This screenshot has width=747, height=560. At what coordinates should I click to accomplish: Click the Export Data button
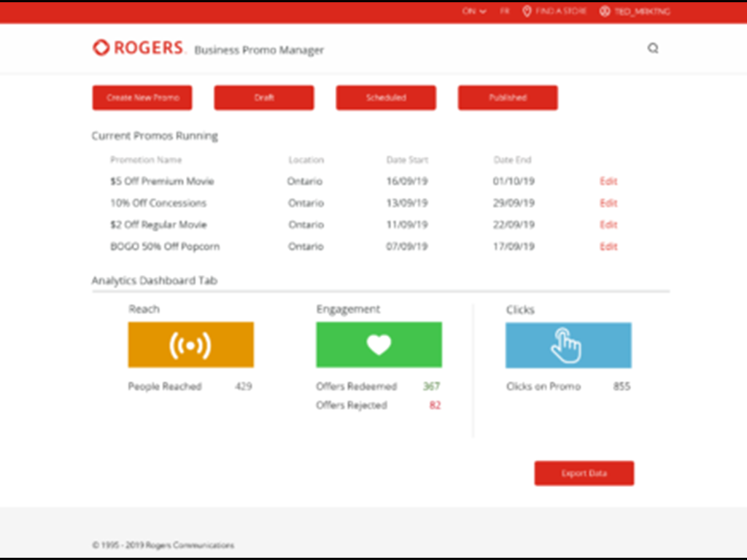(x=584, y=473)
